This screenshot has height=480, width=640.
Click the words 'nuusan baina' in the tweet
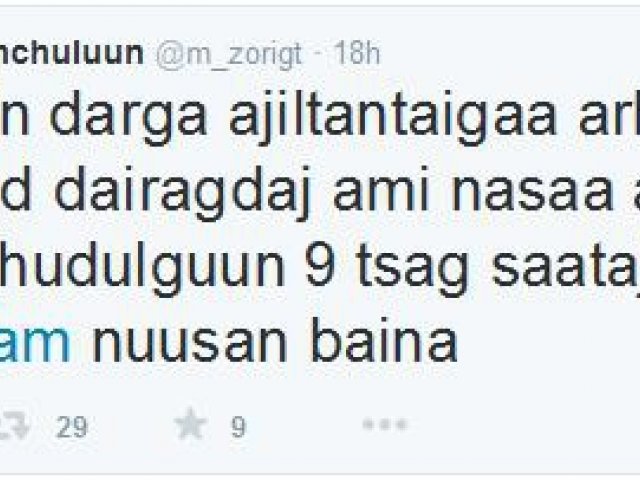(x=274, y=344)
